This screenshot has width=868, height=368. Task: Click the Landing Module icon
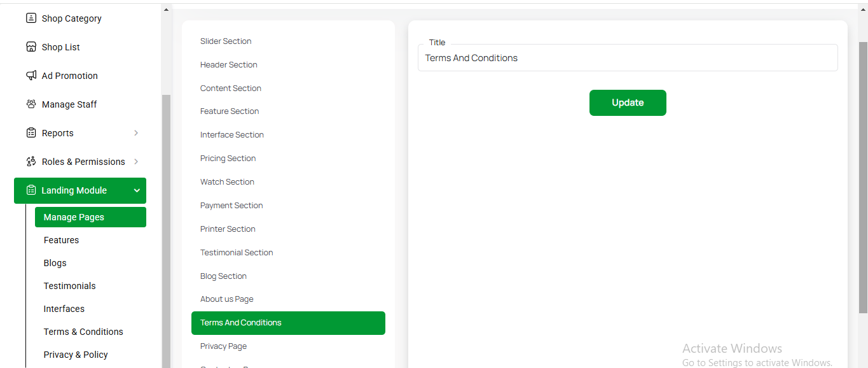click(x=31, y=190)
